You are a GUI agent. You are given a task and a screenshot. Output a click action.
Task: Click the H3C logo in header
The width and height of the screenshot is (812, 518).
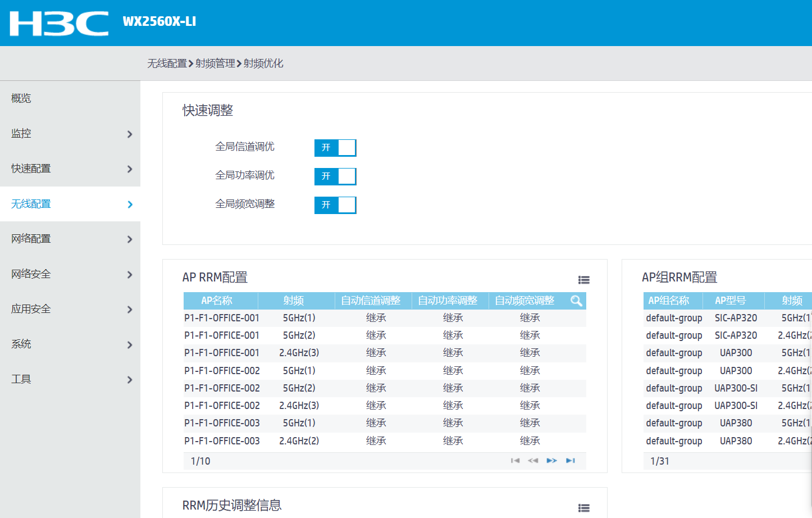pos(59,23)
